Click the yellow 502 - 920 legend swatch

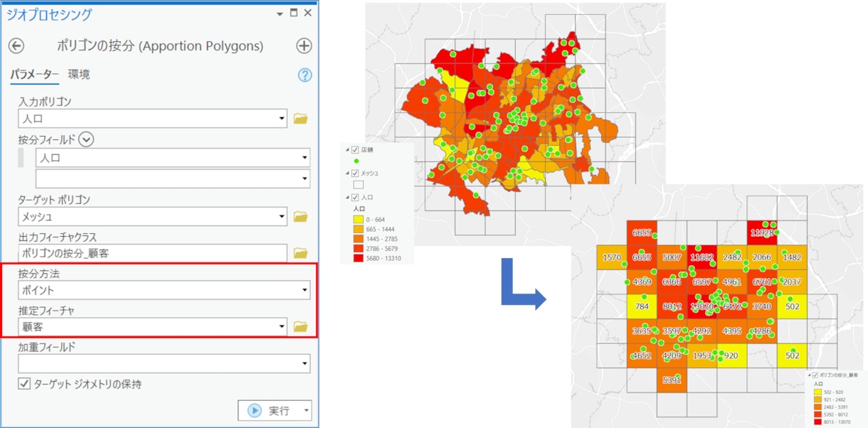(817, 392)
